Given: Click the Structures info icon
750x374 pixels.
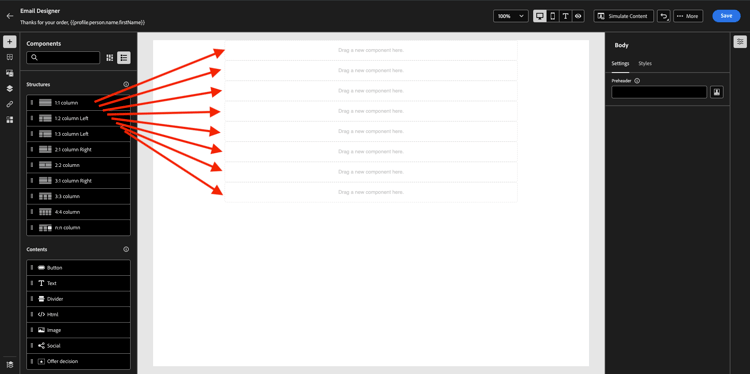Looking at the screenshot, I should (126, 84).
